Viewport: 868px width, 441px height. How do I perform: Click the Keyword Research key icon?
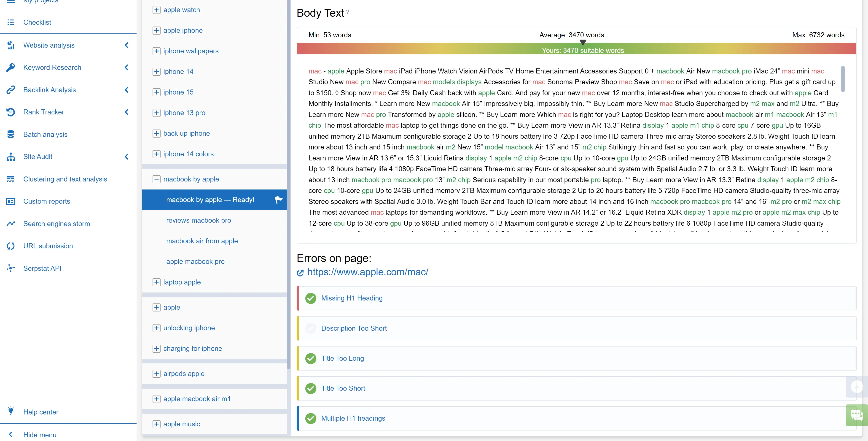(11, 68)
